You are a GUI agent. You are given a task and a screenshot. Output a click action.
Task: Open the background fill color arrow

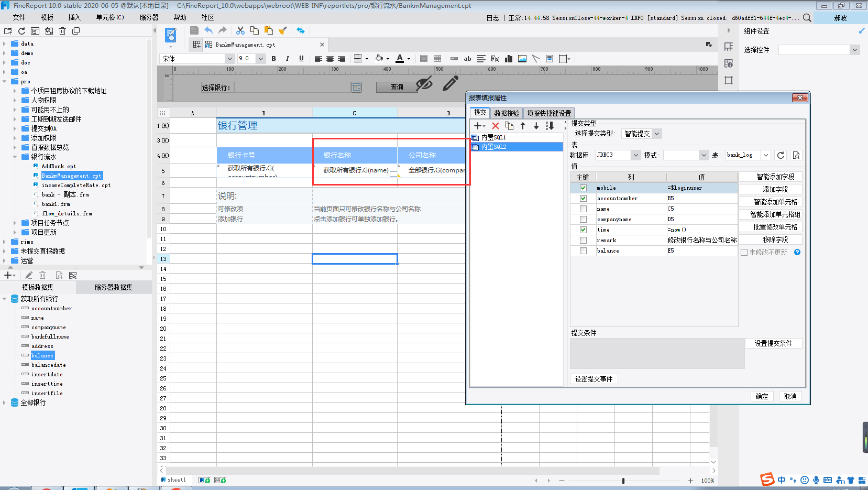(x=388, y=59)
